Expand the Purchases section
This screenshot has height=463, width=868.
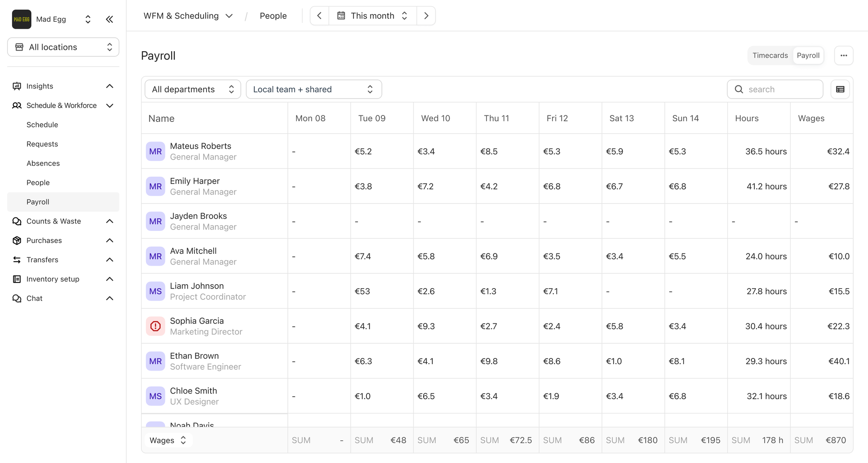(x=63, y=240)
